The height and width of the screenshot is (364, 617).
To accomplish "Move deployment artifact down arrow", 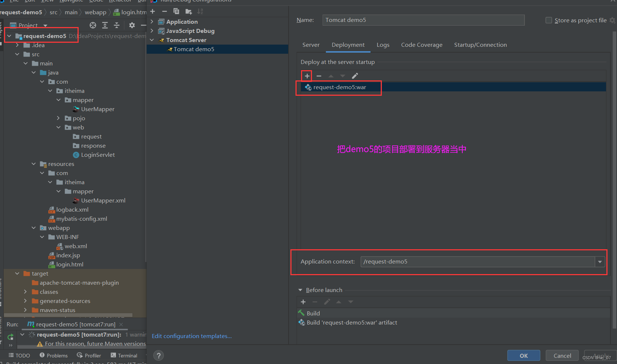I will [x=343, y=76].
